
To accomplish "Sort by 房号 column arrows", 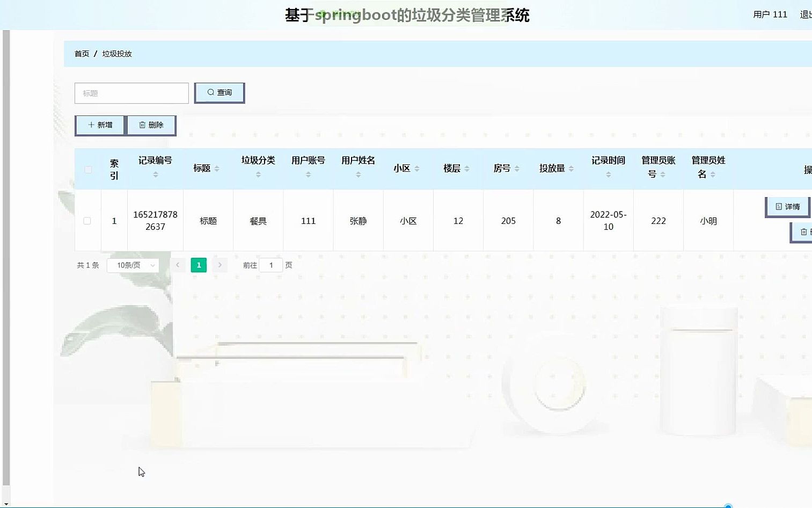I will [x=517, y=169].
